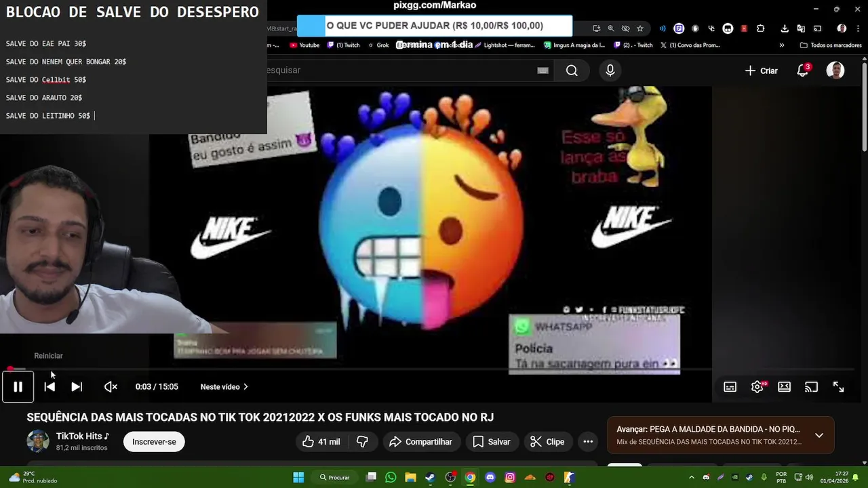Open WhatsApp from taskbar
The height and width of the screenshot is (488, 868).
pyautogui.click(x=391, y=477)
